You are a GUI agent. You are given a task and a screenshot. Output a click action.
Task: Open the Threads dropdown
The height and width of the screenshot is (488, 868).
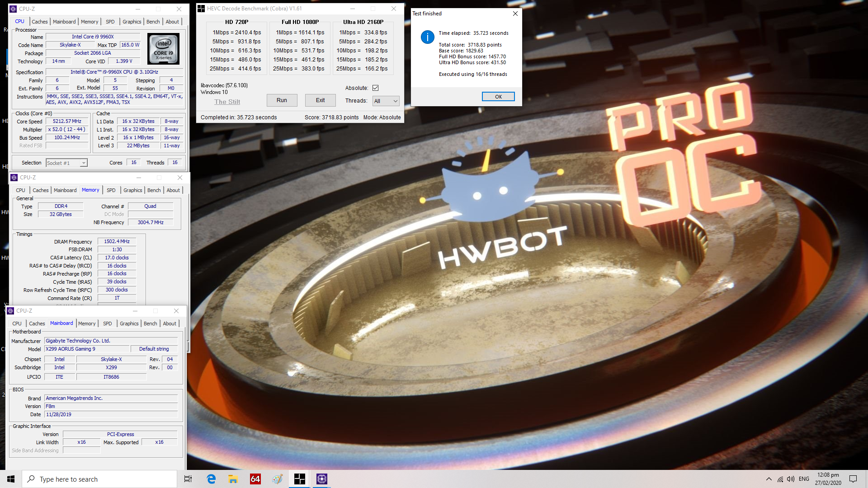point(386,101)
